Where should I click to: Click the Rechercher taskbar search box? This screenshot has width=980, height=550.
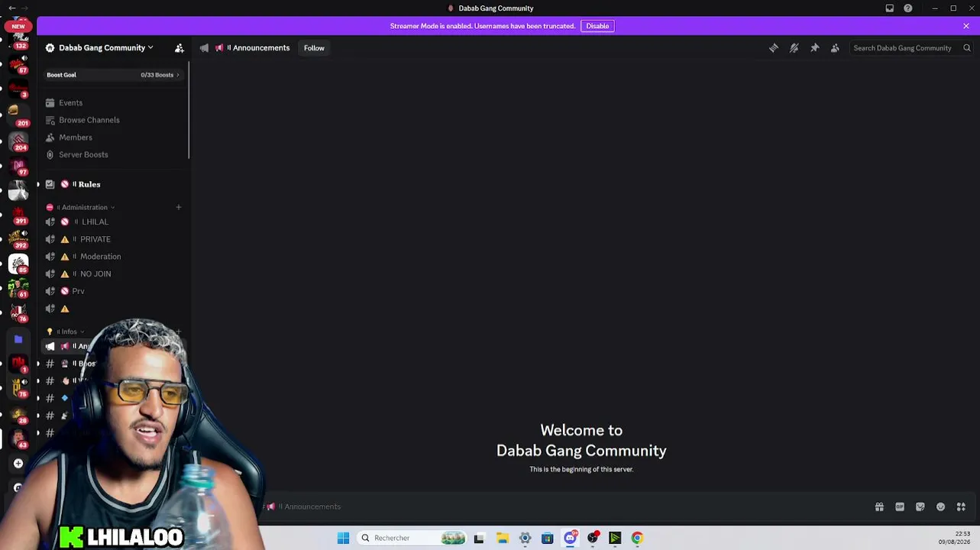[412, 538]
